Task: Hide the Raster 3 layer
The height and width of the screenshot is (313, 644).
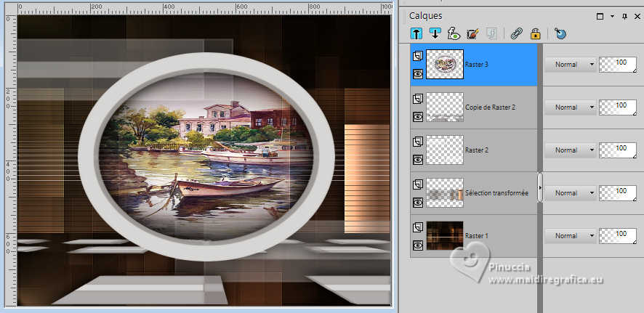Action: coord(418,74)
